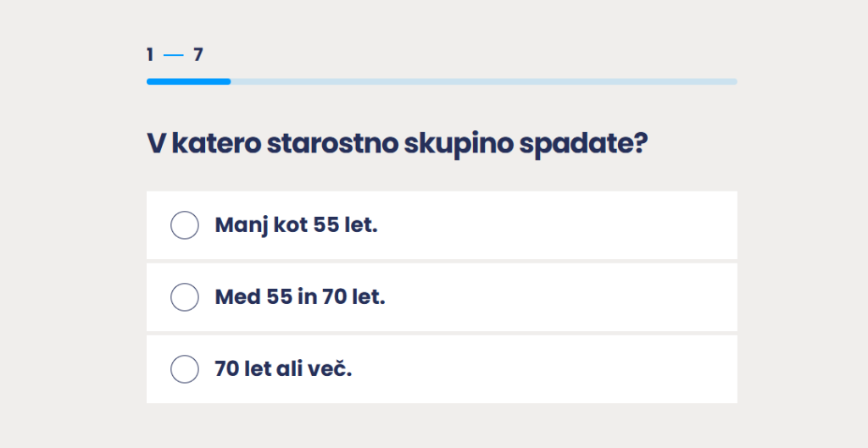Click the total steps number "7"
868x448 pixels.
[x=198, y=55]
